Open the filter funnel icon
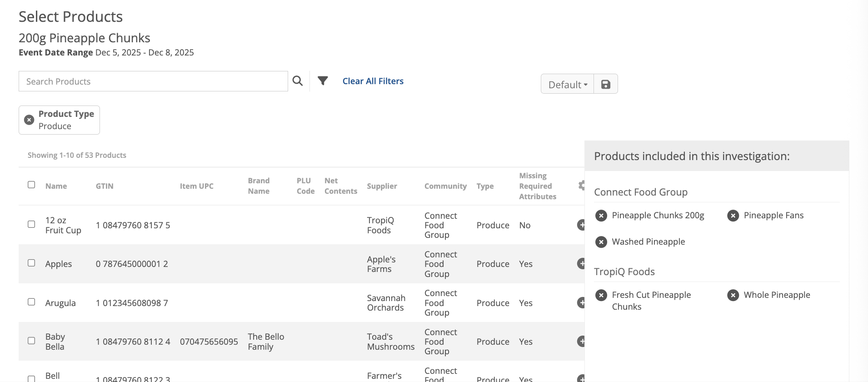868x382 pixels. tap(323, 81)
